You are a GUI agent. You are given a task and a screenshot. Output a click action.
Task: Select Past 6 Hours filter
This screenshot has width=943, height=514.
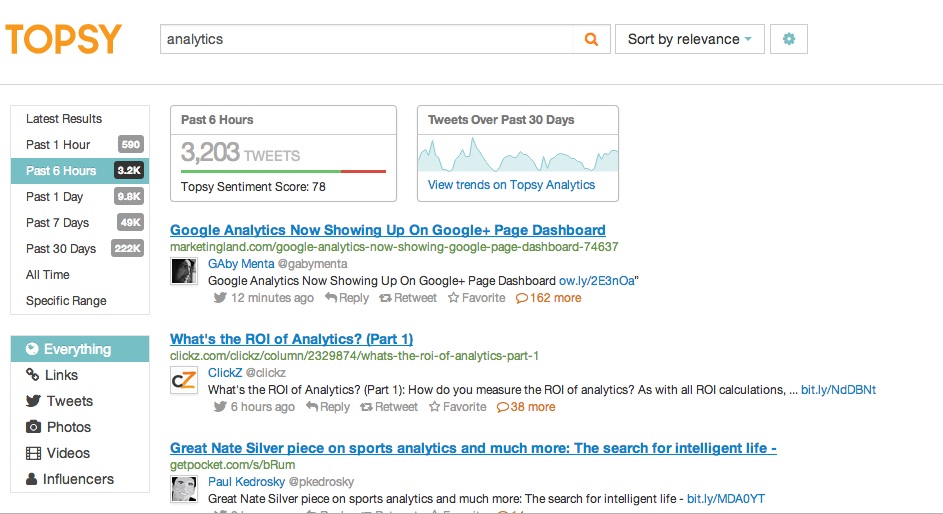point(80,171)
